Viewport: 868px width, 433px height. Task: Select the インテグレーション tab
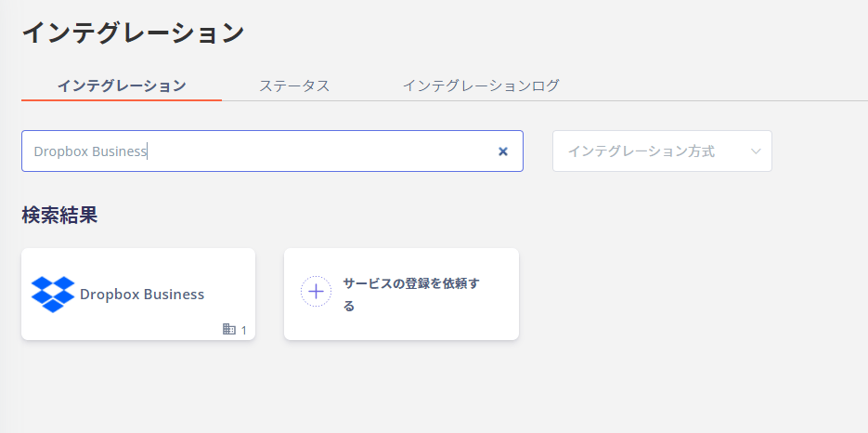[122, 85]
